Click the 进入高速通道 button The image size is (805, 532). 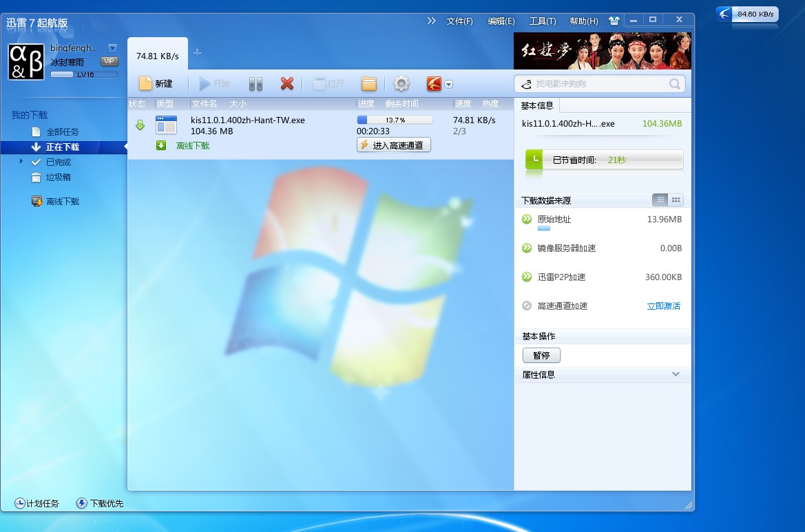(394, 145)
